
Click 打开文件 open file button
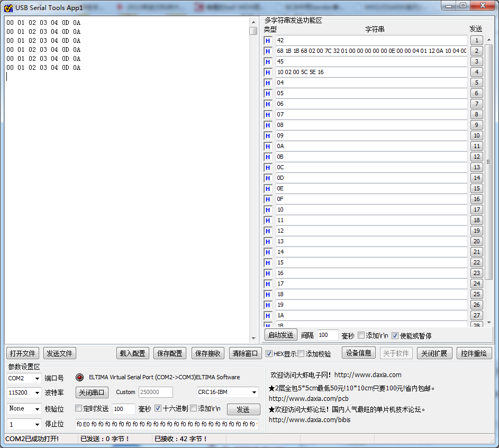[23, 353]
